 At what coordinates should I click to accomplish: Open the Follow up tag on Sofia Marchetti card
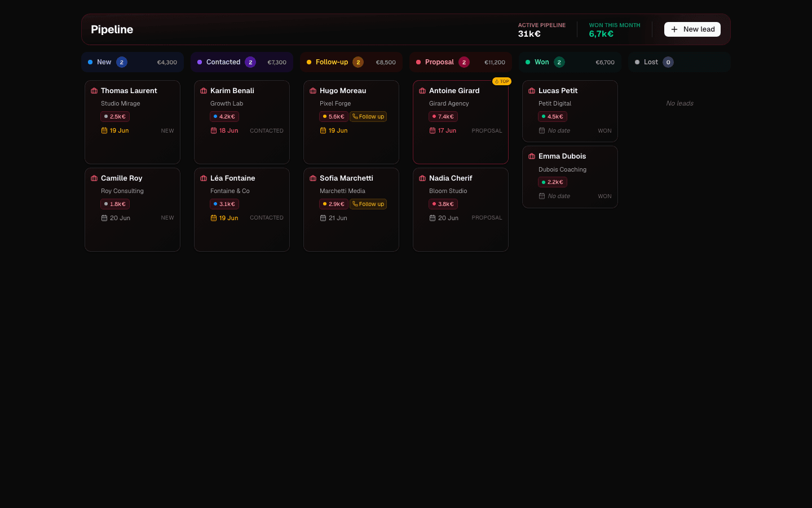click(x=368, y=204)
